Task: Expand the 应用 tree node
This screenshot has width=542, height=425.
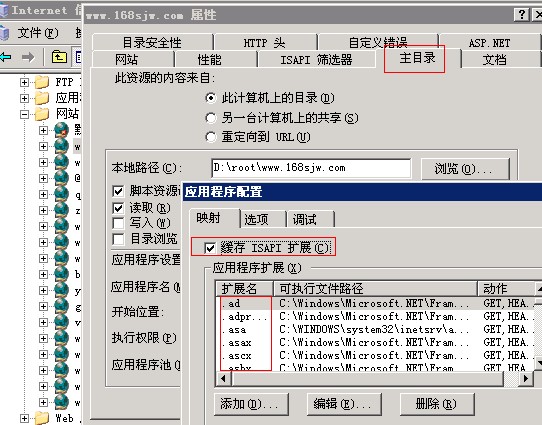Action: click(x=24, y=98)
